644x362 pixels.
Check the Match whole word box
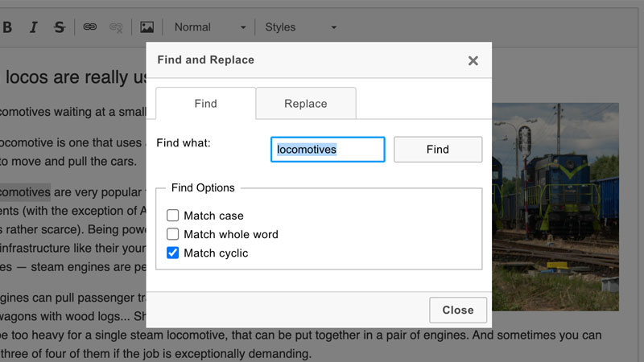coord(172,234)
